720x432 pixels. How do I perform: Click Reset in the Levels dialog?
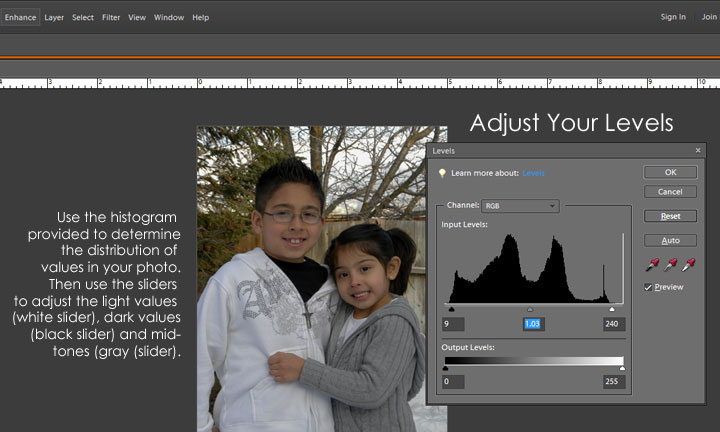(x=670, y=216)
